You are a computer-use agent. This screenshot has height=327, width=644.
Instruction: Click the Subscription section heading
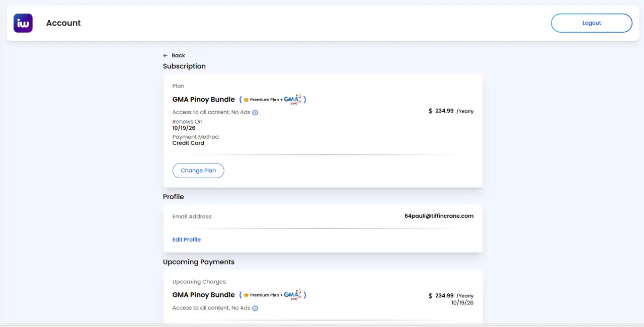184,66
